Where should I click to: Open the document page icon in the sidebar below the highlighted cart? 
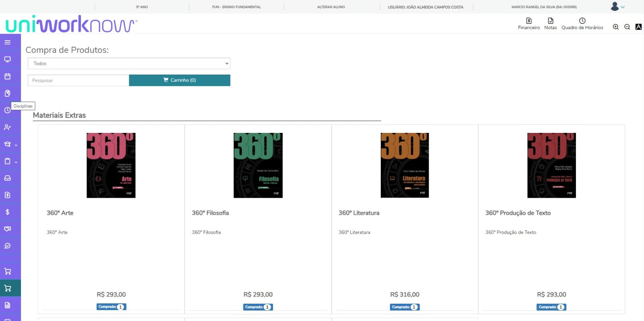pos(7,305)
